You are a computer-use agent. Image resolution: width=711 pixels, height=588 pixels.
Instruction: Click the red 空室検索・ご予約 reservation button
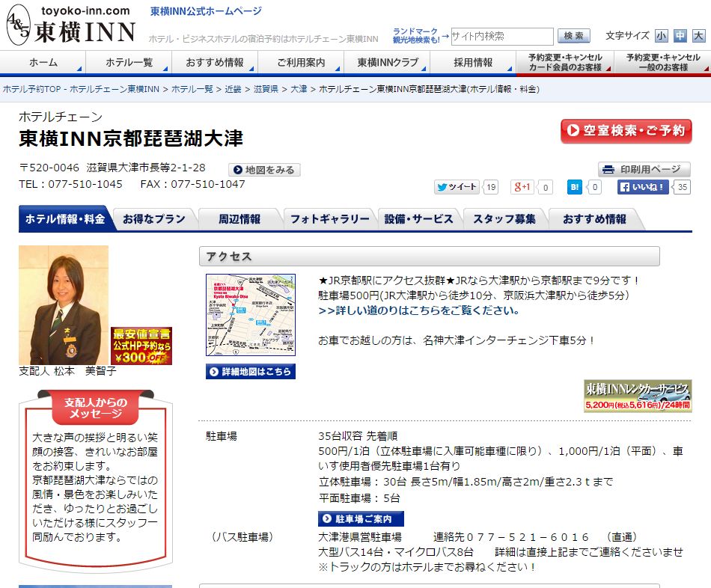tap(626, 131)
